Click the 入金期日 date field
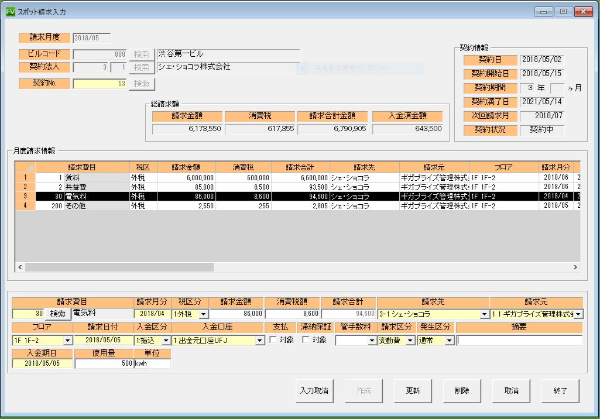Image resolution: width=600 pixels, height=419 pixels. (42, 363)
